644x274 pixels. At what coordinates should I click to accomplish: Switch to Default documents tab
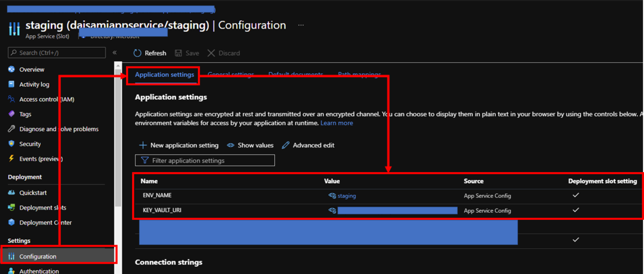tap(296, 75)
